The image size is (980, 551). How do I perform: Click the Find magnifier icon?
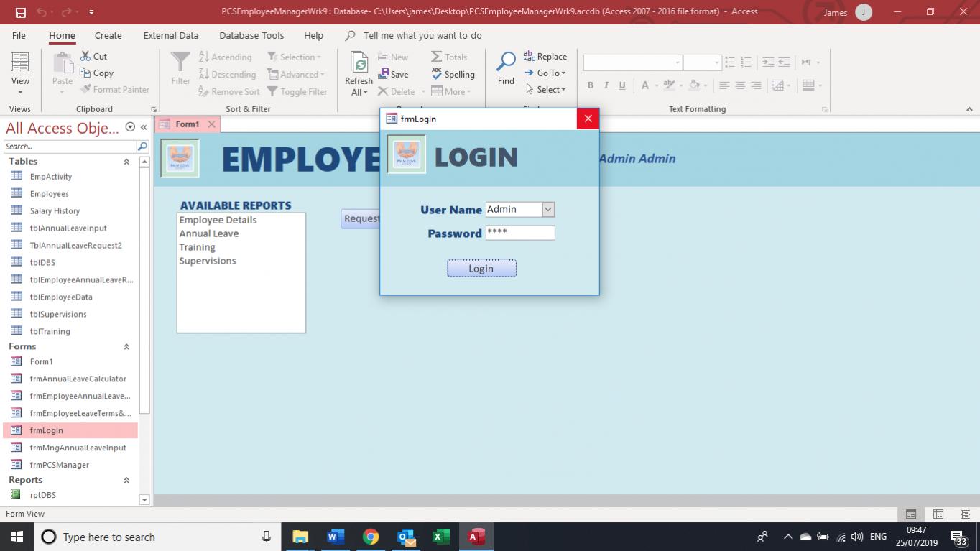coord(506,62)
